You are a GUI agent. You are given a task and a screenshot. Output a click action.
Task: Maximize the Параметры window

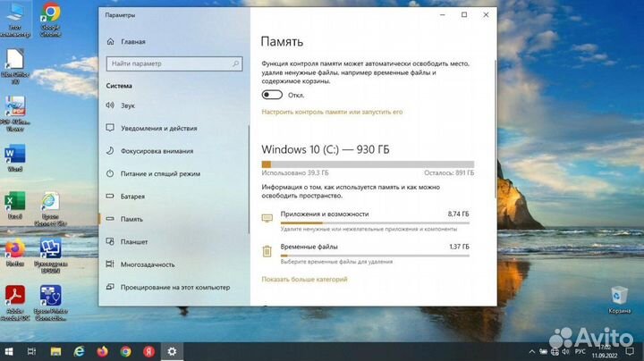[464, 15]
